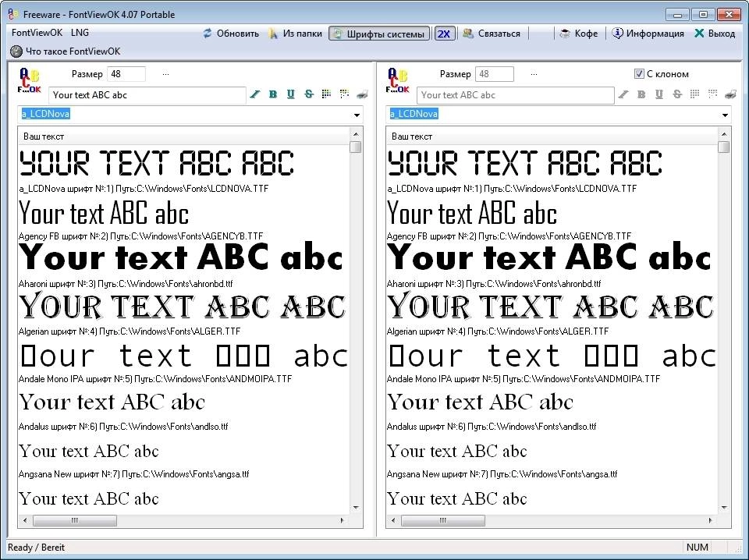Uncheck the С клоном checkbox
This screenshot has width=749, height=560.
coord(639,73)
